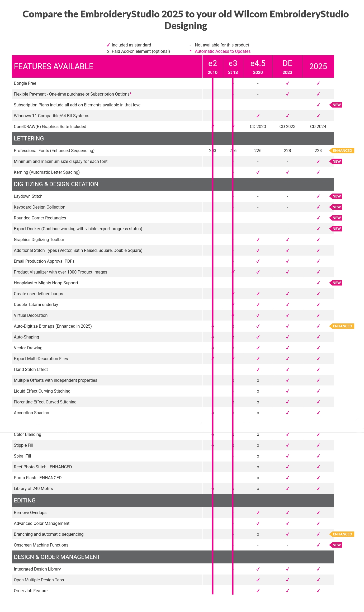Click the NEW badge beside Keyboard Design Collection
Screen dimensions: 364x612
(336, 207)
